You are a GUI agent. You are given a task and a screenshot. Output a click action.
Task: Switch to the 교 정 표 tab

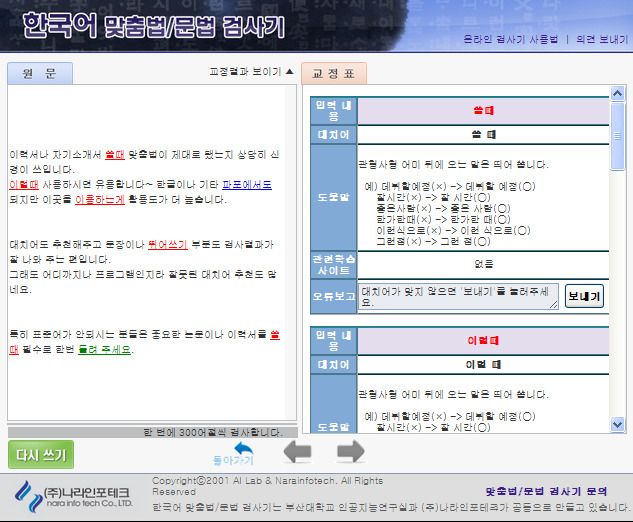[334, 73]
